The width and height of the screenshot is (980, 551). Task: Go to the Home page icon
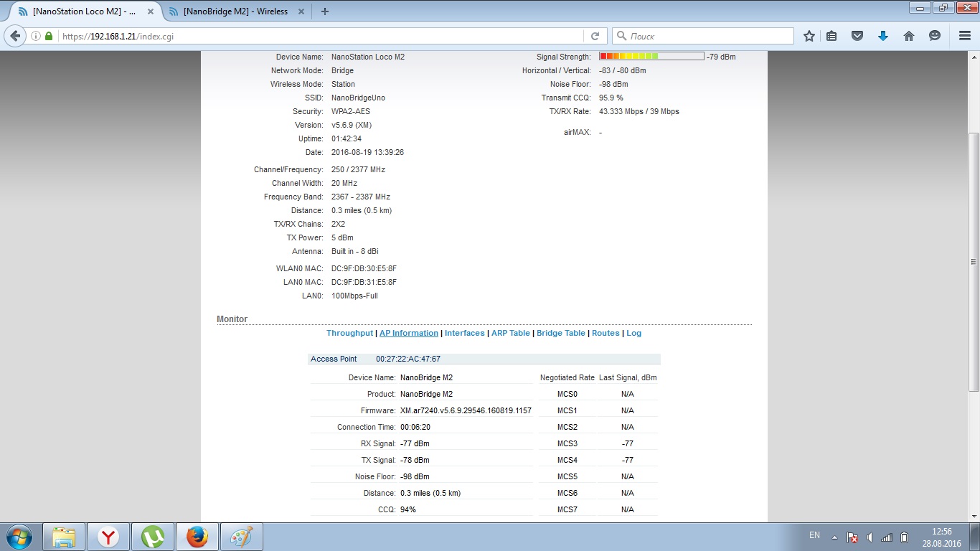pyautogui.click(x=909, y=36)
